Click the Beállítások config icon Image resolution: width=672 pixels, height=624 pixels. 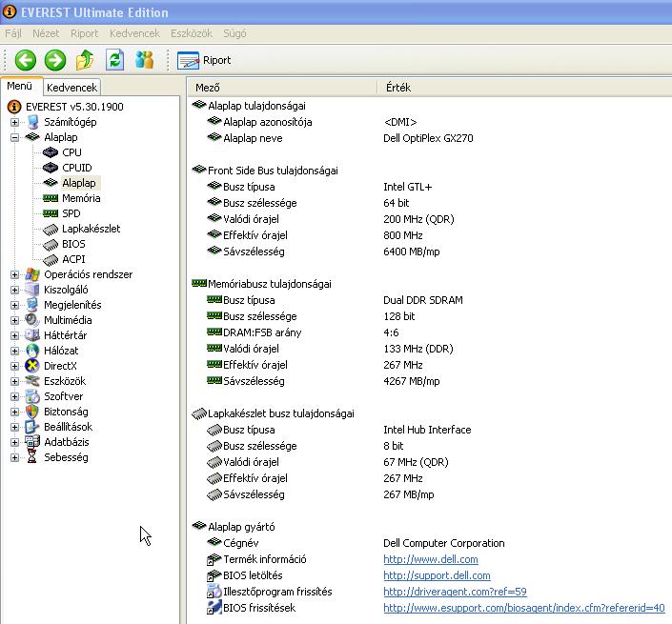pyautogui.click(x=32, y=427)
